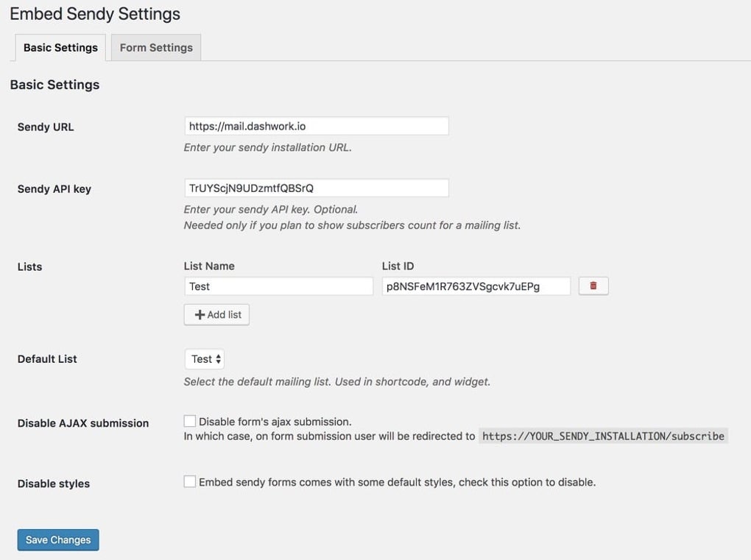Click inside the Sendy URL input field

[x=317, y=125]
